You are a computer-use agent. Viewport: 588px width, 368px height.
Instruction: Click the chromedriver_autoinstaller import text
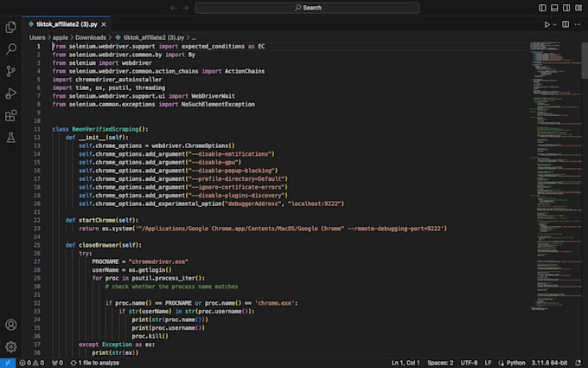point(118,80)
